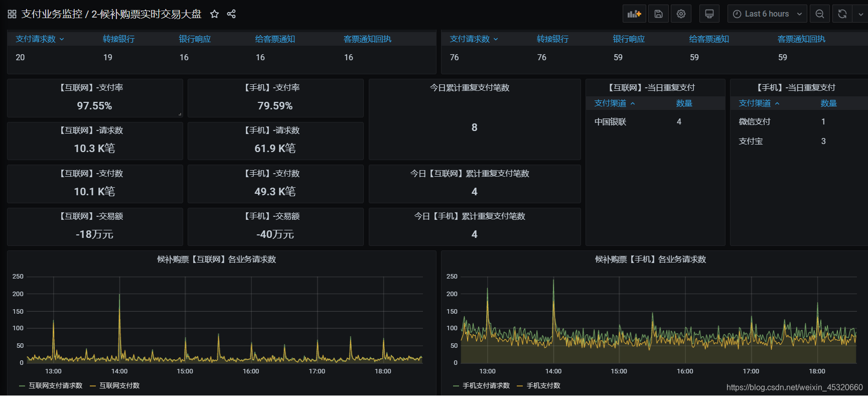Open 支付业务监控 folder breadcrumb
The height and width of the screenshot is (397, 868).
[x=52, y=14]
